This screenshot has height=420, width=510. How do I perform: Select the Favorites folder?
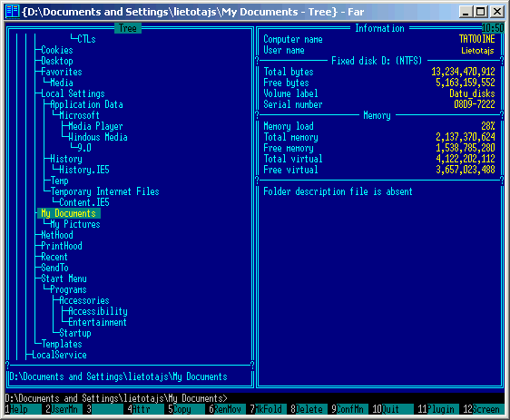pos(62,72)
